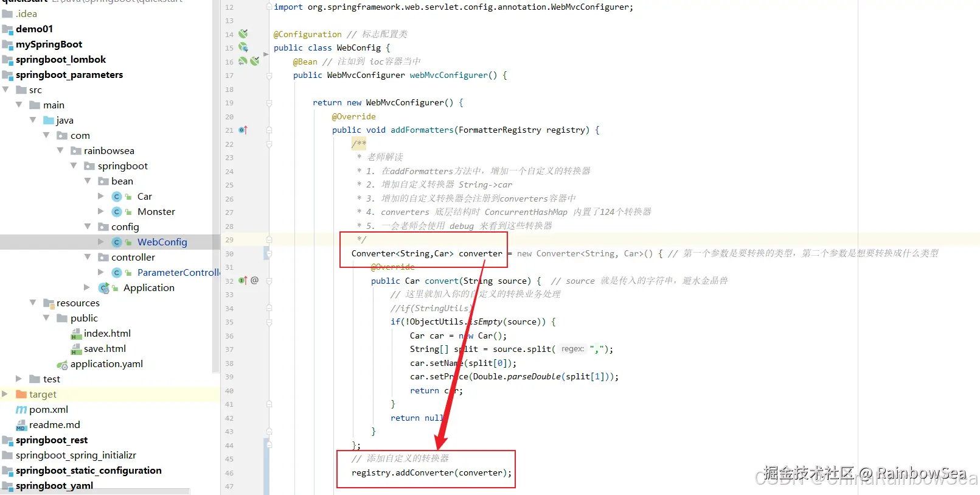Image resolution: width=980 pixels, height=495 pixels.
Task: Select the springboot_parameters module
Action: [x=69, y=74]
